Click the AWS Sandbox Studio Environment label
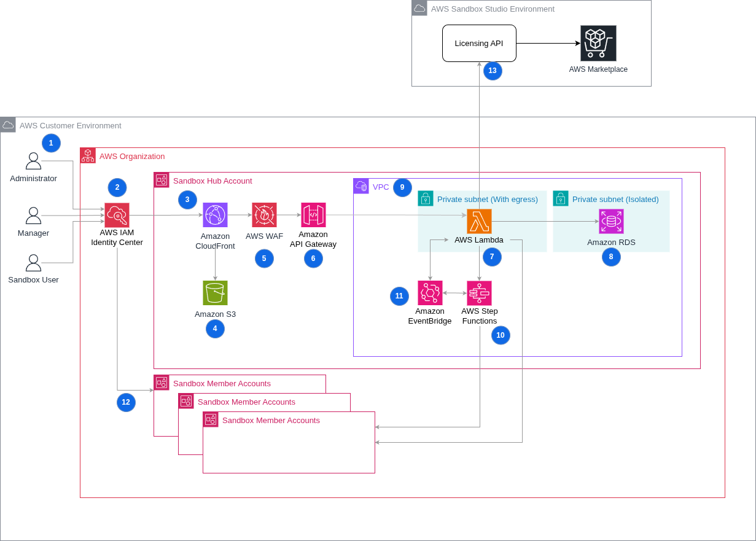Screen dimensions: 756x541 pos(493,9)
